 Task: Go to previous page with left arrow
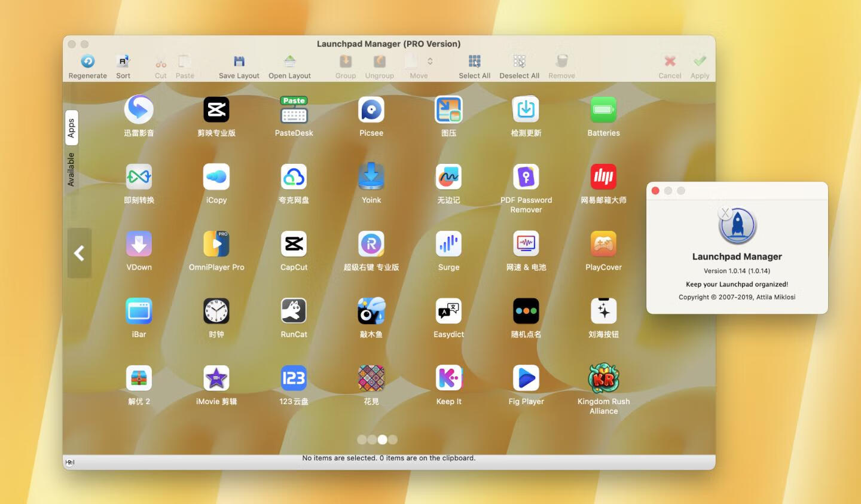click(79, 253)
